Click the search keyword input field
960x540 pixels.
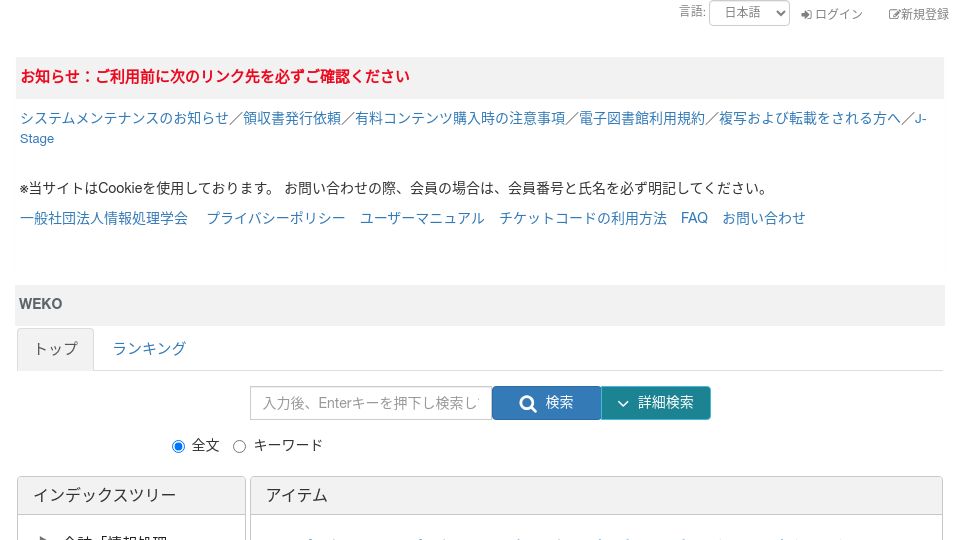point(371,403)
